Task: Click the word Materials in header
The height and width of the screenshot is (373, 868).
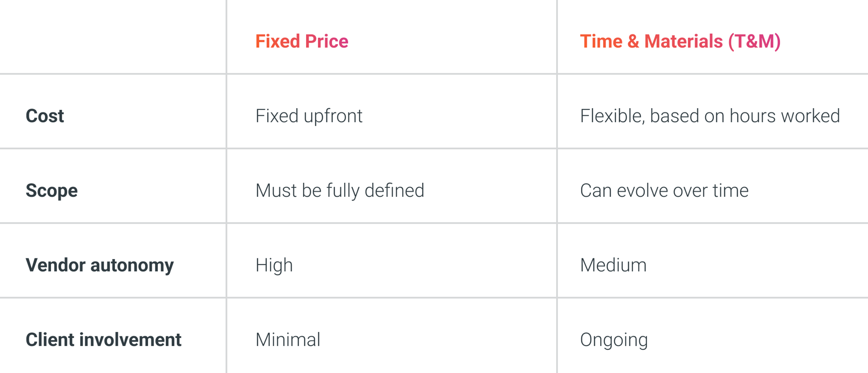Action: (x=683, y=41)
